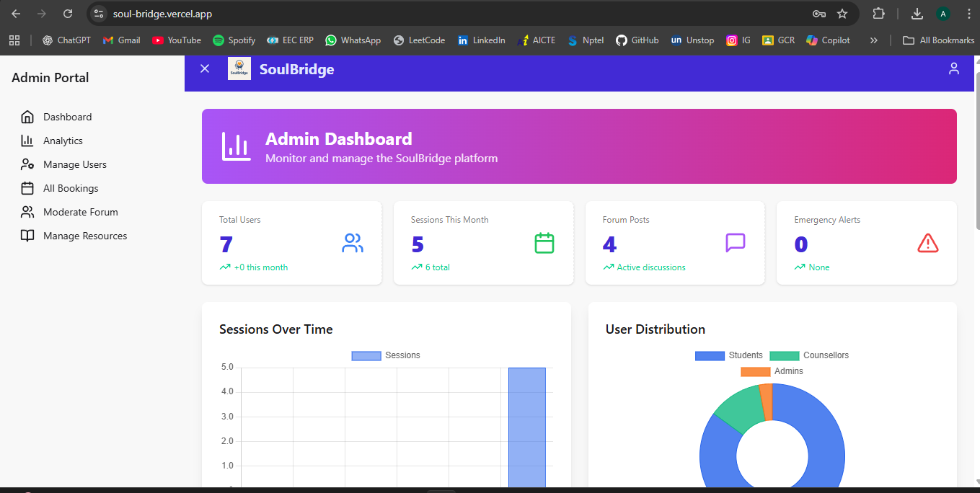
Task: Open the Gmail bookmark
Action: (x=121, y=40)
